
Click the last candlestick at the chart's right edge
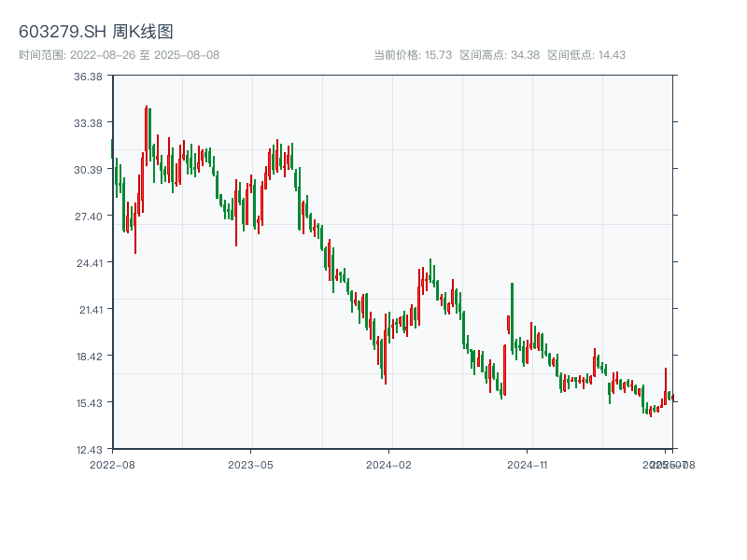tap(671, 398)
